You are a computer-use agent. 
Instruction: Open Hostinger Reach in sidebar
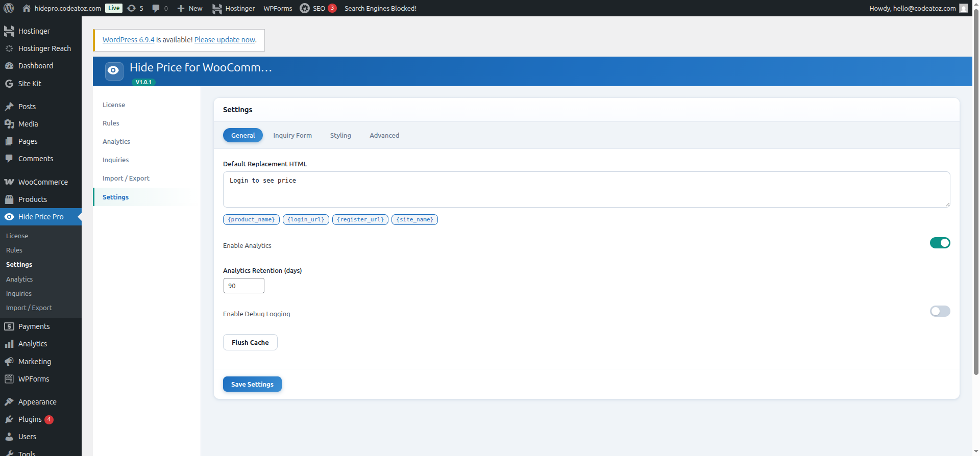click(41, 48)
